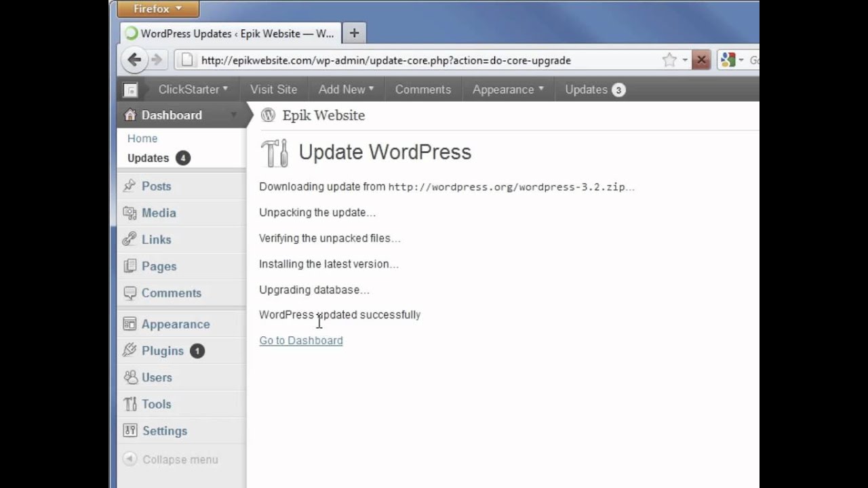The width and height of the screenshot is (868, 488).
Task: Expand the Add New menu
Action: click(372, 89)
